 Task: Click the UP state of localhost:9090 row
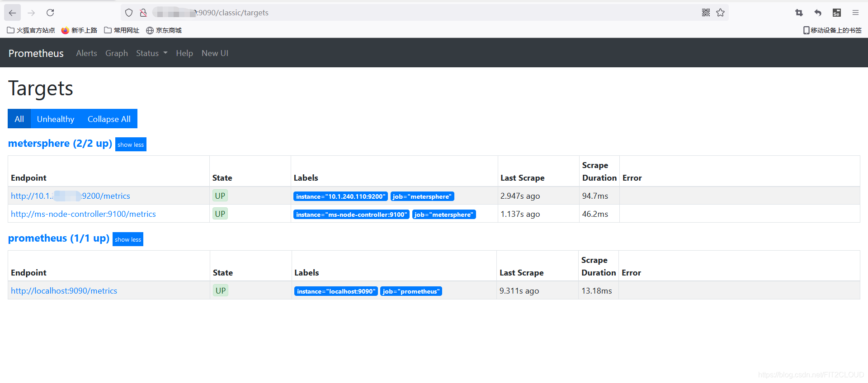coord(221,291)
